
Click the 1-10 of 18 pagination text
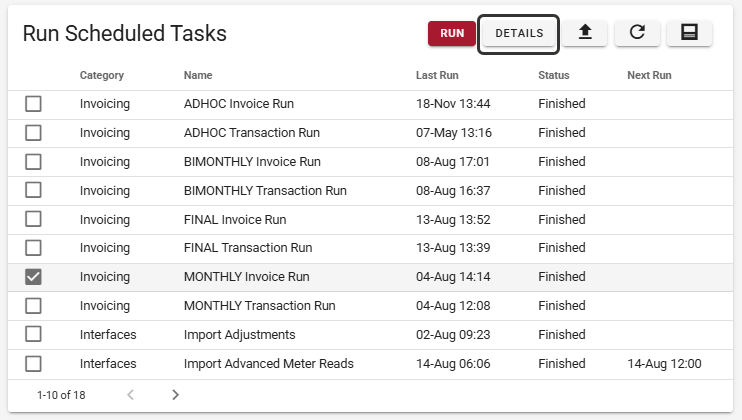[61, 395]
